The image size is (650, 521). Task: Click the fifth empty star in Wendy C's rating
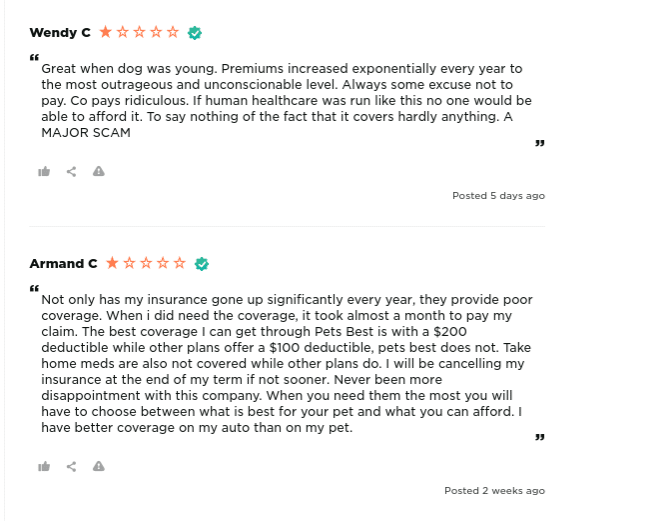tap(173, 32)
